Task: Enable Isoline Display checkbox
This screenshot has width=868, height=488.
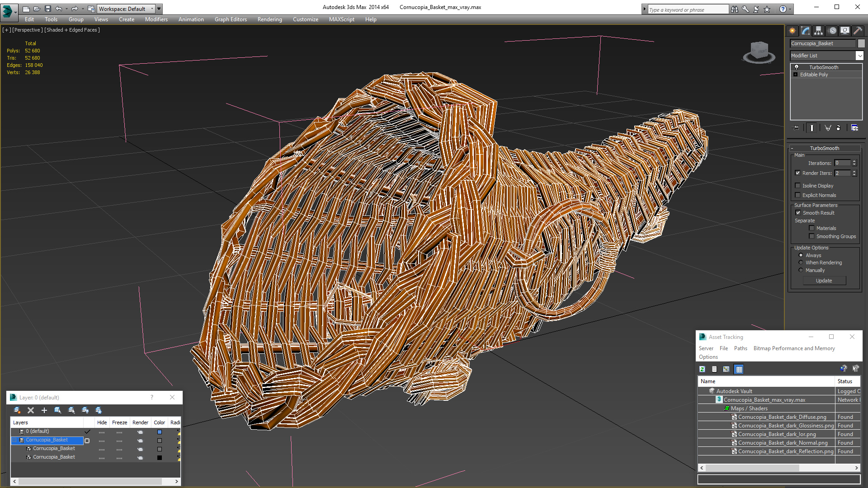Action: point(798,186)
